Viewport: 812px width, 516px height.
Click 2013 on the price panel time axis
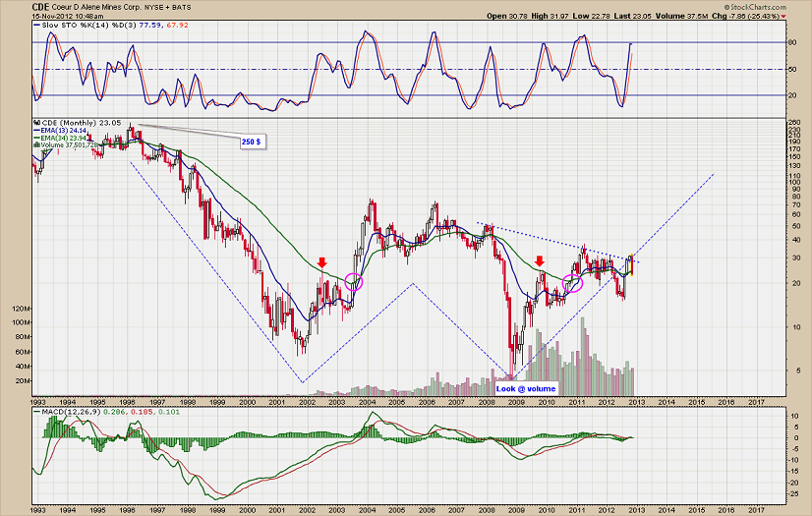pos(636,402)
